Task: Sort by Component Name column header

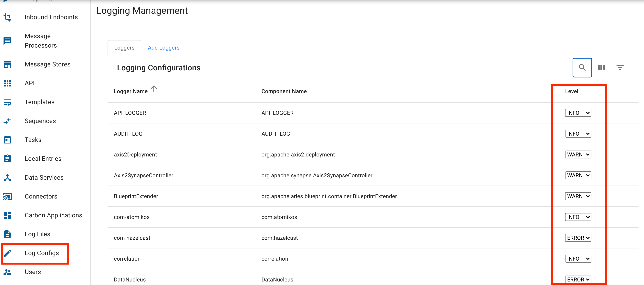Action: point(284,91)
